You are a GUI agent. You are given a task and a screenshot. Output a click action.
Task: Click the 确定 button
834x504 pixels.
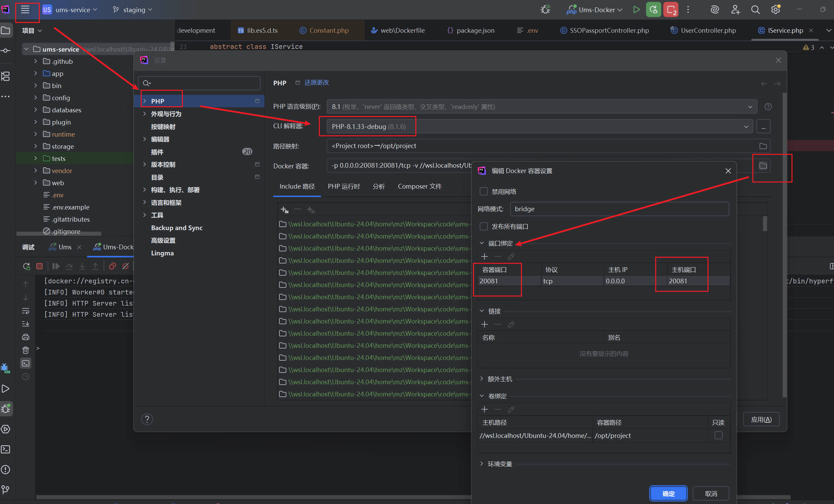668,494
